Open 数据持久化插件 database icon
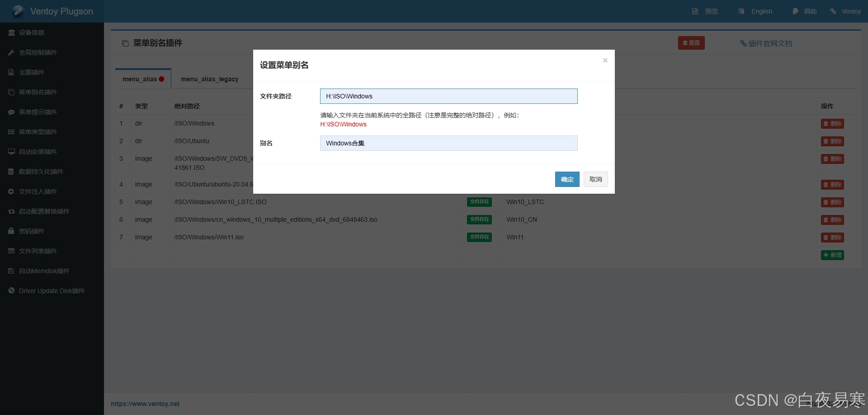Screen dimensions: 868x415 [x=11, y=172]
